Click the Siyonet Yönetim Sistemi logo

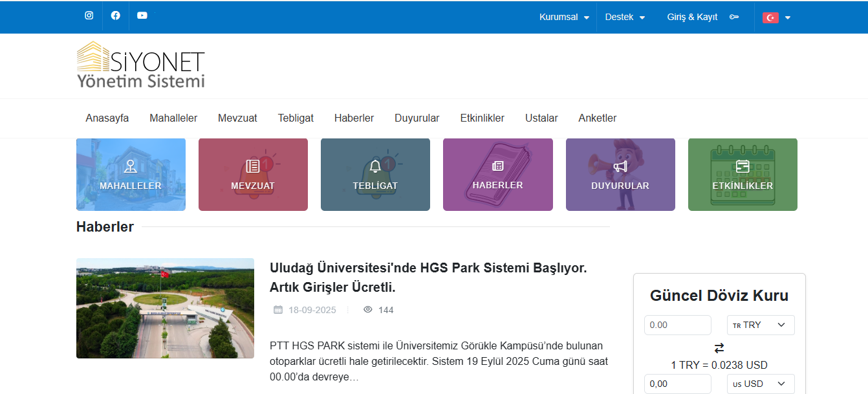[x=141, y=65]
